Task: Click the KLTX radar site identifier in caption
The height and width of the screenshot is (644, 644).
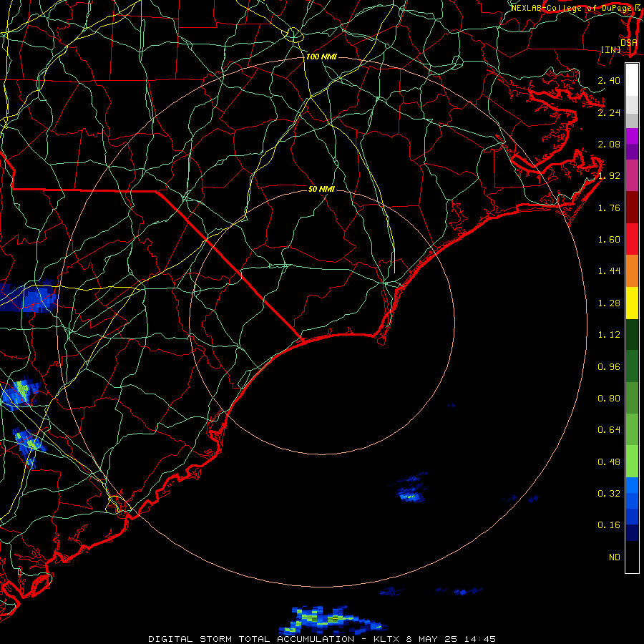Action: [387, 639]
